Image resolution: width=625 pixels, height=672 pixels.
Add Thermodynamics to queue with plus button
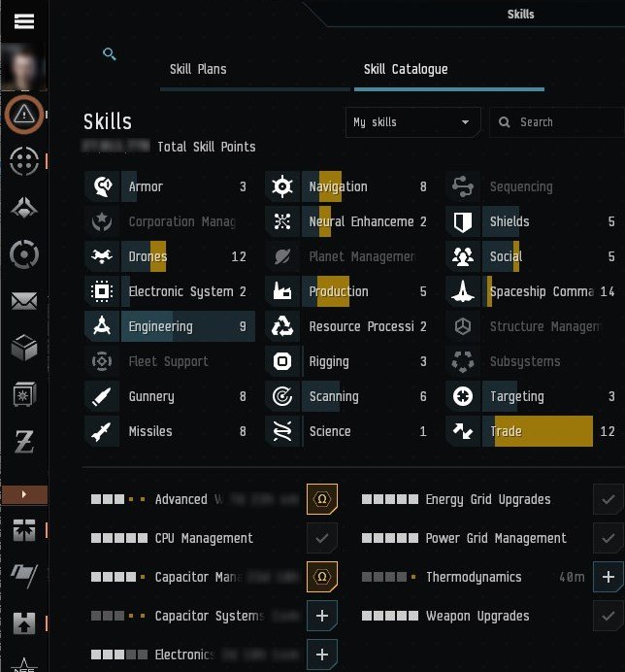(608, 577)
